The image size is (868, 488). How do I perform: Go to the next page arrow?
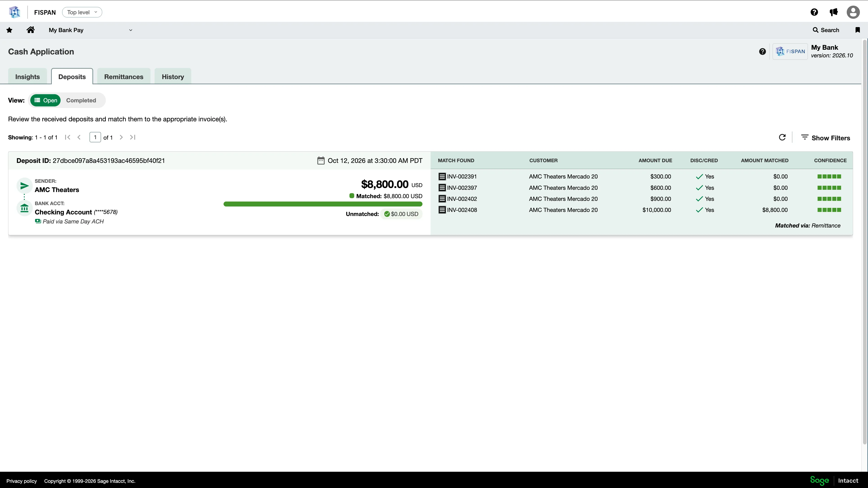[x=121, y=137]
